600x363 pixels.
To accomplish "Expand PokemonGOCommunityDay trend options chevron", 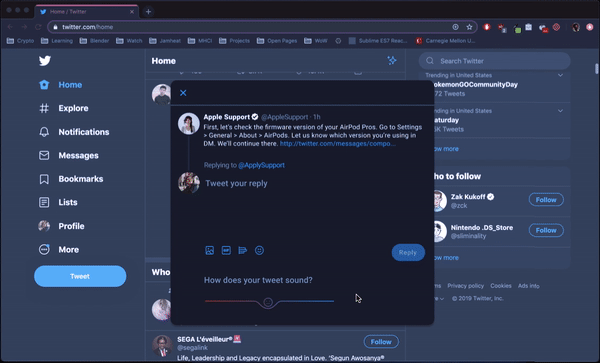I will 560,75.
